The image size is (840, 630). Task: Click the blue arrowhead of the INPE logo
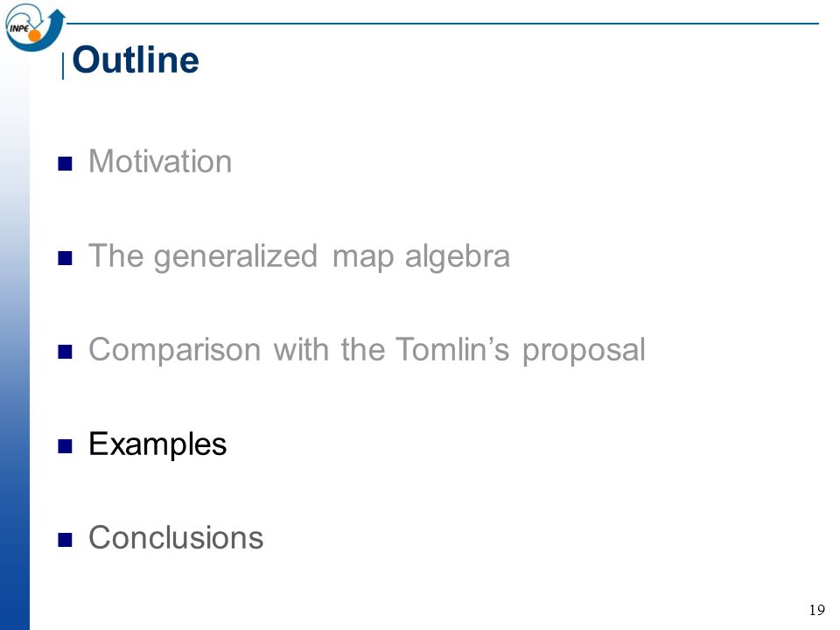[58, 16]
